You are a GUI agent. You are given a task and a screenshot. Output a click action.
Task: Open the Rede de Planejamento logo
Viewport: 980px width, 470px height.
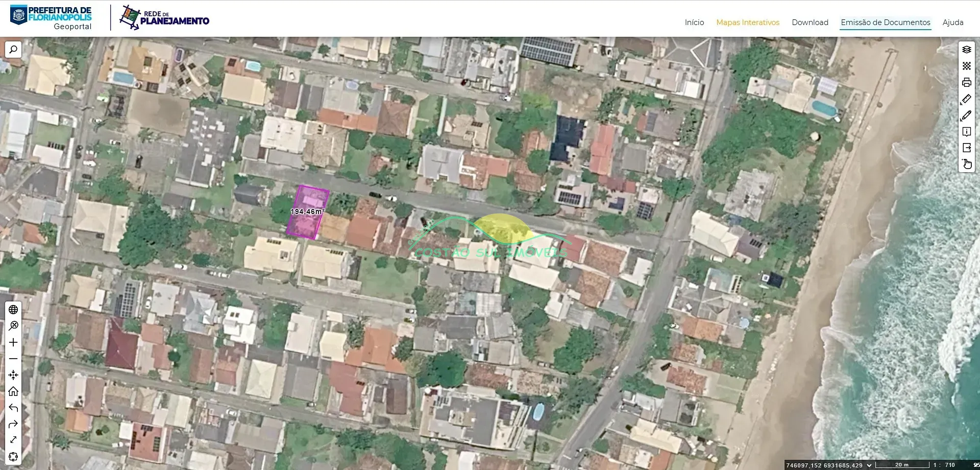(164, 18)
